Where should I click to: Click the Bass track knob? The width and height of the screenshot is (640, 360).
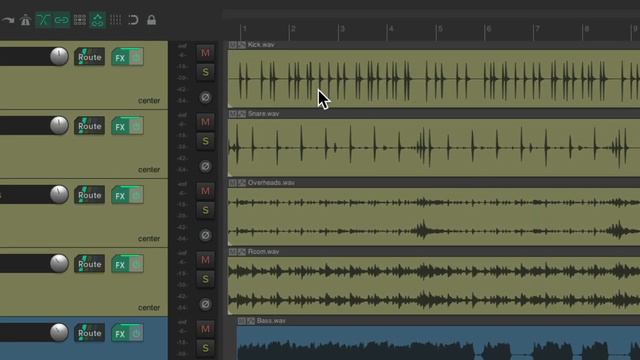pos(59,333)
